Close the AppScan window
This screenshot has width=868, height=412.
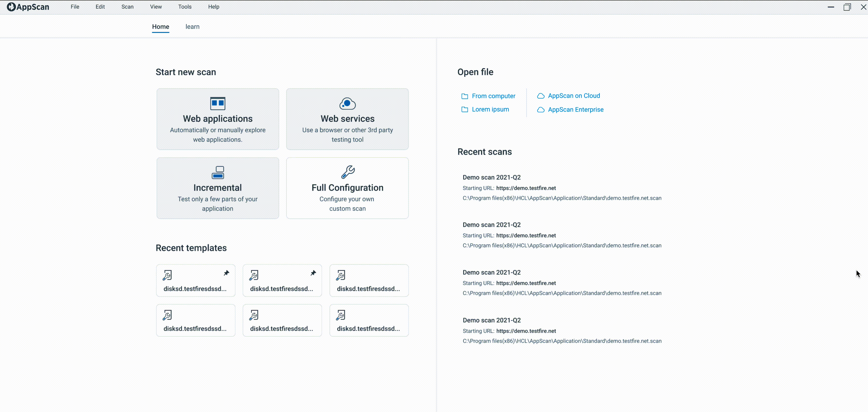(864, 7)
